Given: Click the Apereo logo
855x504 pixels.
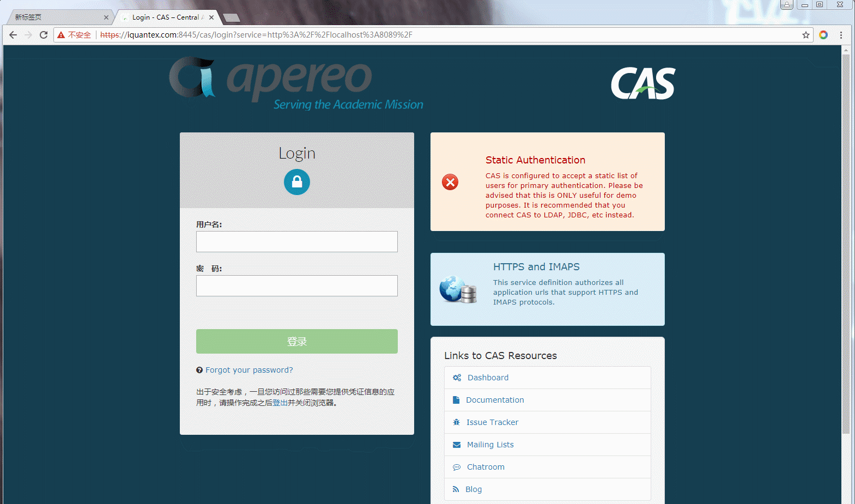Looking at the screenshot, I should [296, 83].
